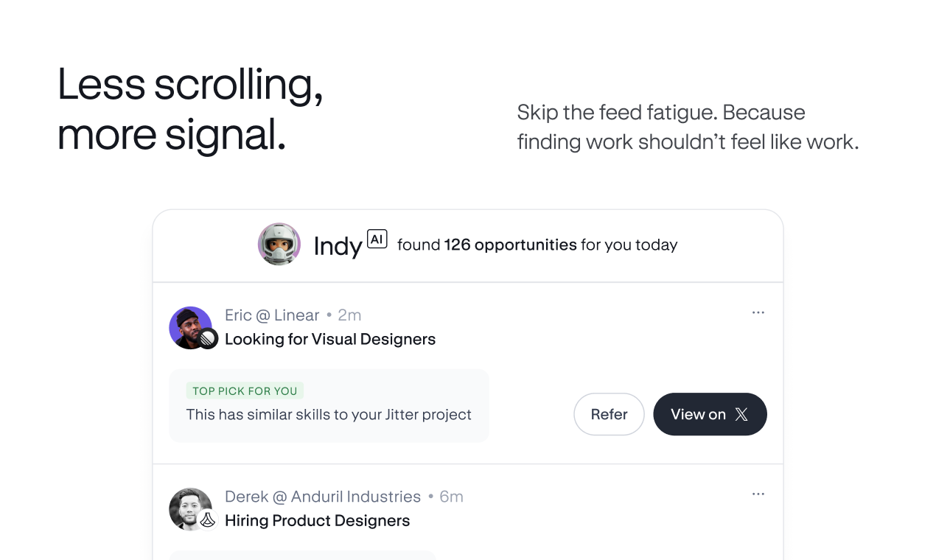Click the AI badge next to Indy
The height and width of the screenshot is (560, 936).
pyautogui.click(x=377, y=239)
